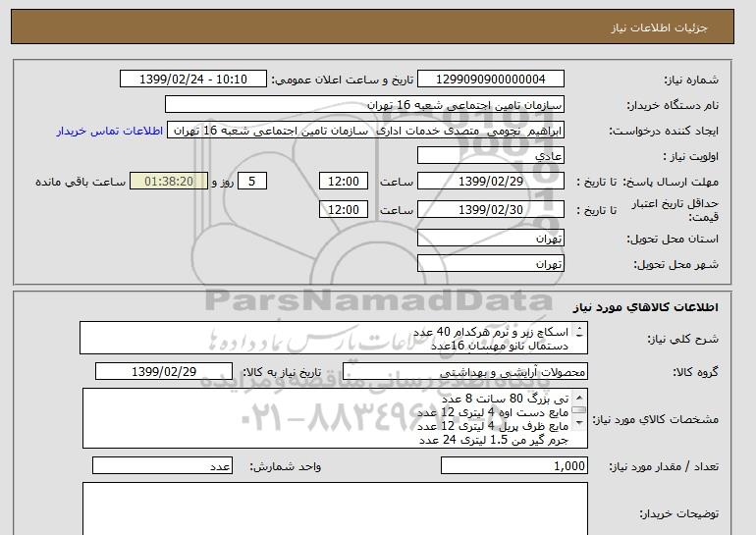
Task: Click scrollbar thumb in goods specifications box
Action: click(x=579, y=410)
